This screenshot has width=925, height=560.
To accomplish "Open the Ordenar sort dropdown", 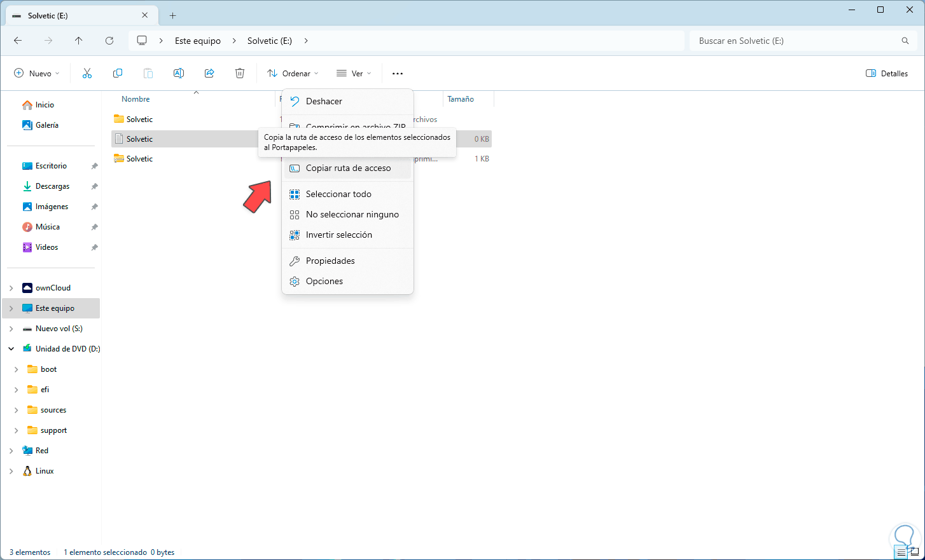I will point(293,74).
